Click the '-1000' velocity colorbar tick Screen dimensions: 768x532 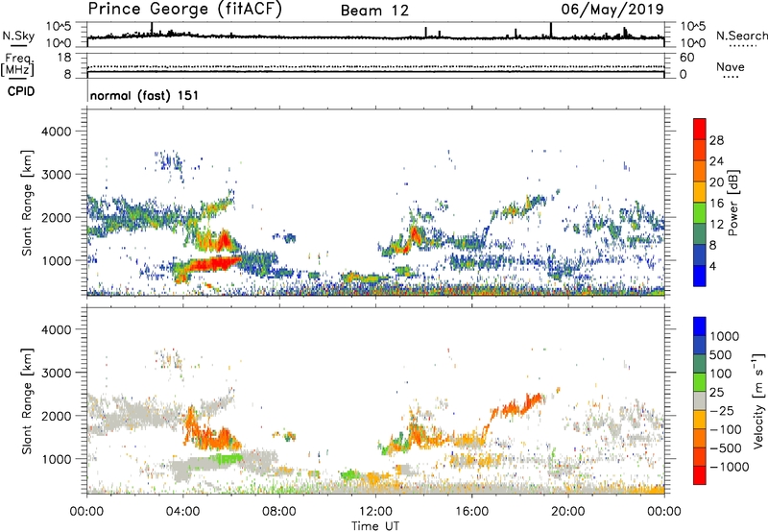click(x=729, y=467)
